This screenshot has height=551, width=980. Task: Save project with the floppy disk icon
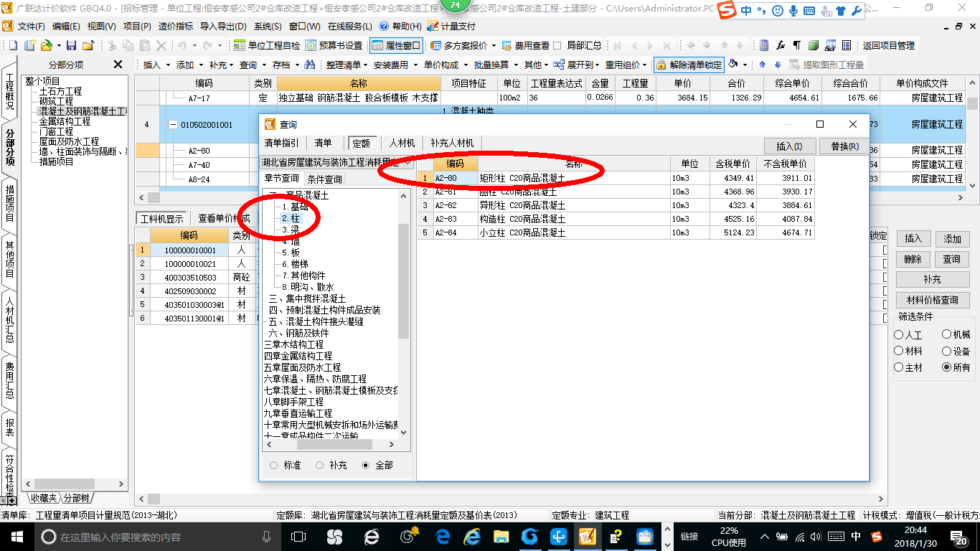click(71, 45)
